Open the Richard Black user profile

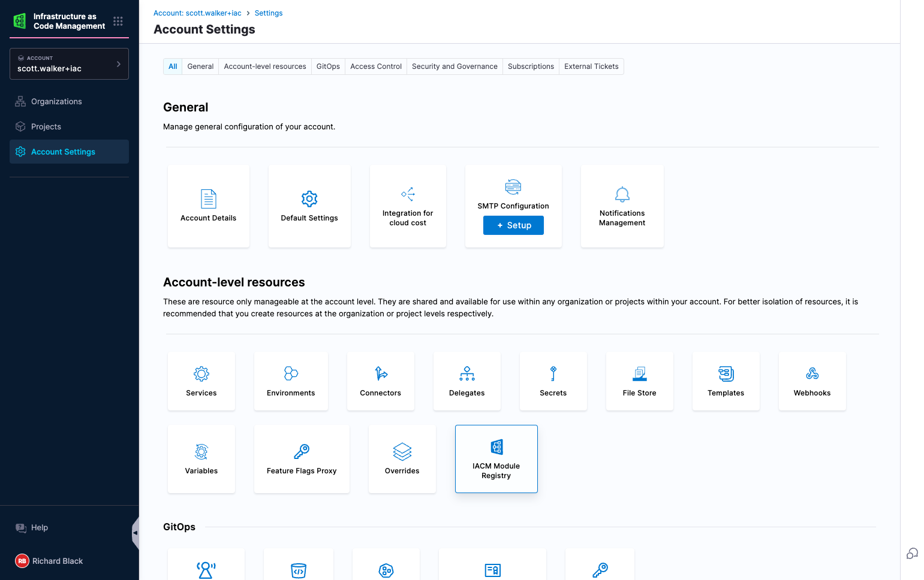click(49, 561)
